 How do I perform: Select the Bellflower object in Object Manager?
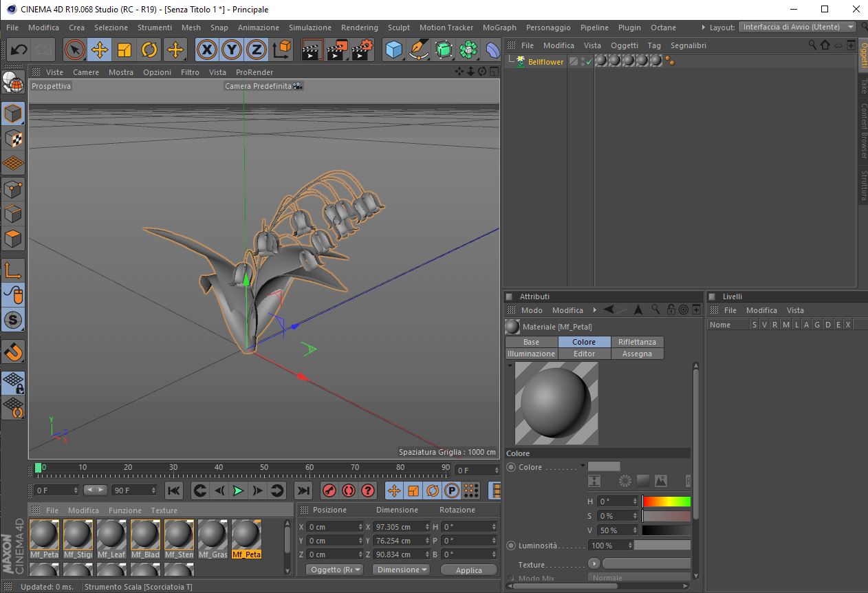click(x=545, y=62)
